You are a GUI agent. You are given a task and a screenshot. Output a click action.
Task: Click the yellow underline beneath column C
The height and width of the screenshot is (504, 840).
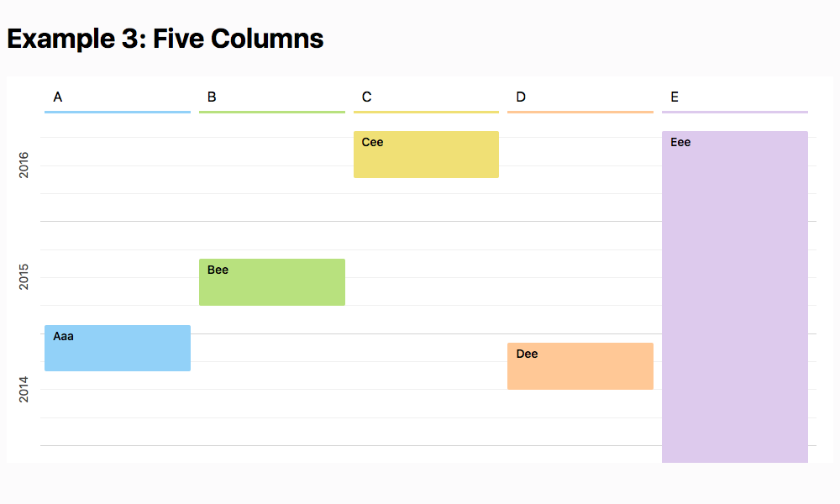(426, 112)
